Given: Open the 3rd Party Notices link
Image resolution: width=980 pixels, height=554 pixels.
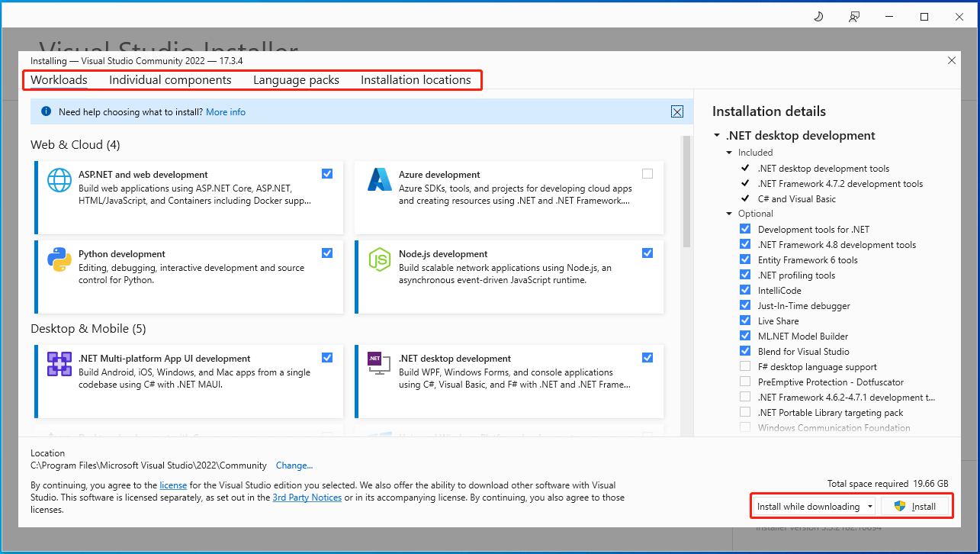Looking at the screenshot, I should (x=307, y=498).
